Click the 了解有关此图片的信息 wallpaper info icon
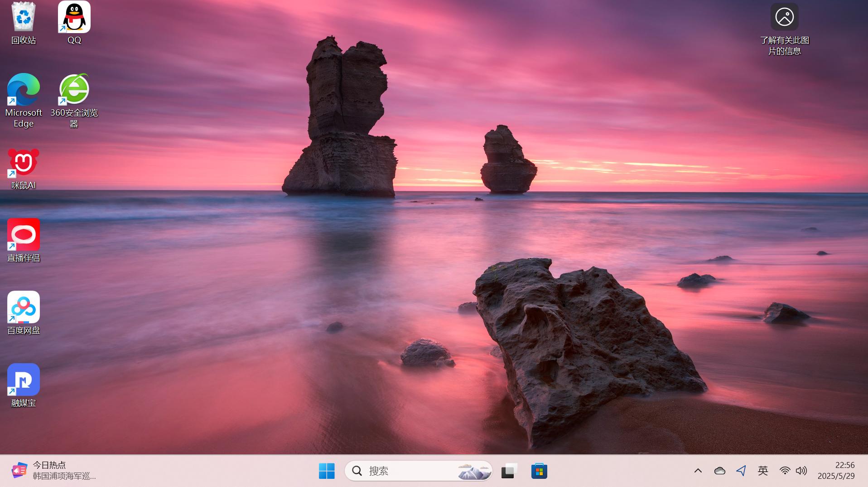868x487 pixels. pyautogui.click(x=784, y=18)
